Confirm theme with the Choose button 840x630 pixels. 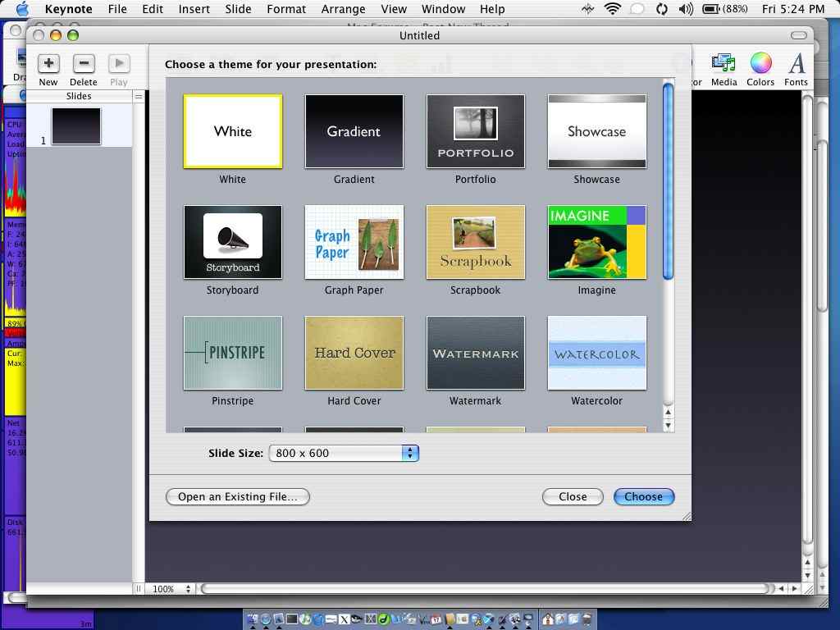point(643,496)
